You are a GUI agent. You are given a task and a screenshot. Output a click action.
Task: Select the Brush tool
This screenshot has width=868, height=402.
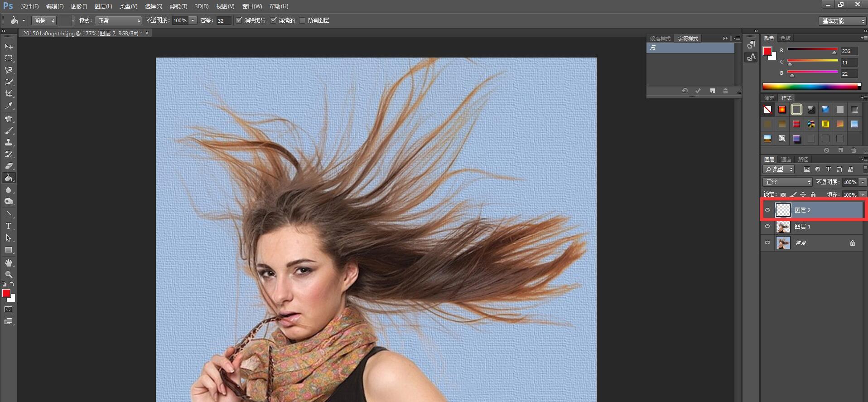(x=9, y=131)
